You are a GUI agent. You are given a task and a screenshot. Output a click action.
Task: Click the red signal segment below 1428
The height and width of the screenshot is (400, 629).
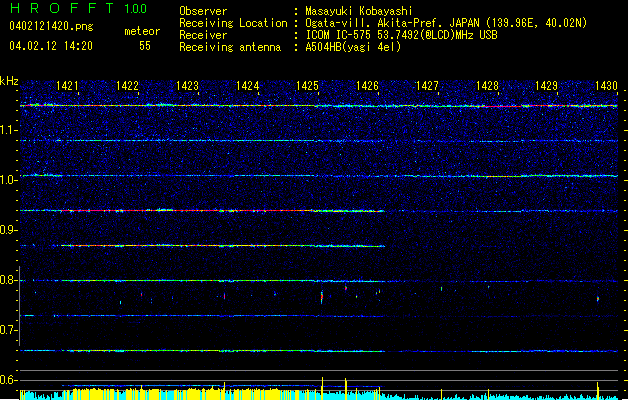[500, 105]
